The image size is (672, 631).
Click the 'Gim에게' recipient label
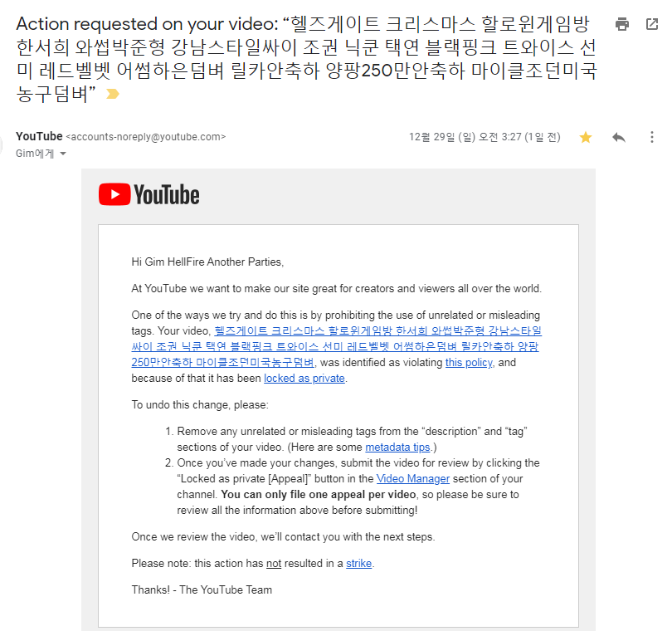point(35,154)
